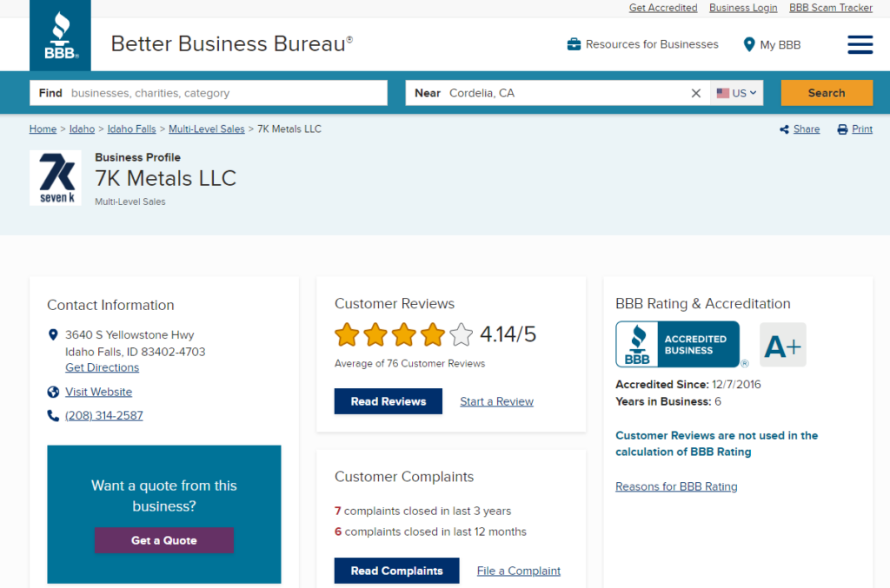Click the Share link

pos(807,129)
